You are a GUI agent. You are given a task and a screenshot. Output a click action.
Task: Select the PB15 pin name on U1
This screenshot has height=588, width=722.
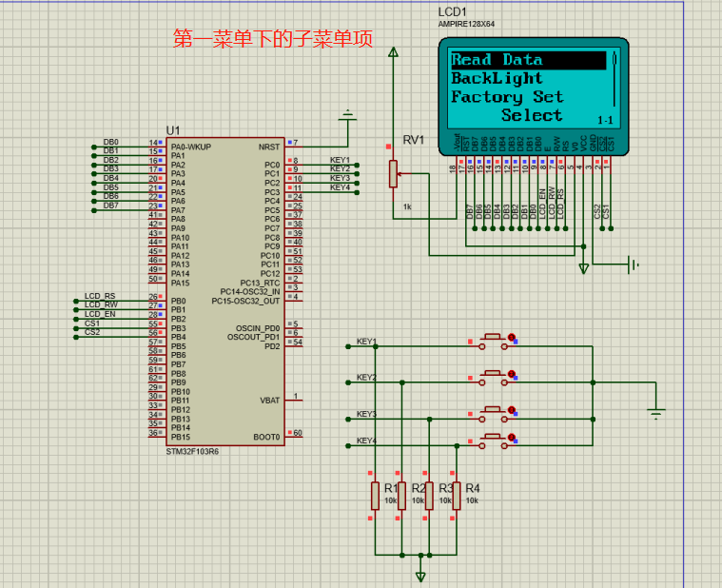[181, 437]
